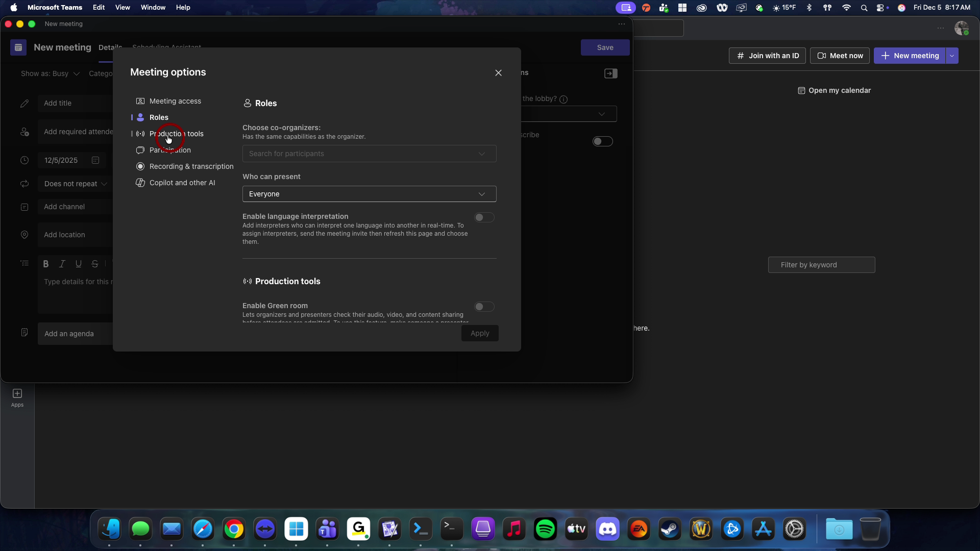Open the co-organizers participant search dropdown
Screen dimensions: 980x551
(369, 154)
